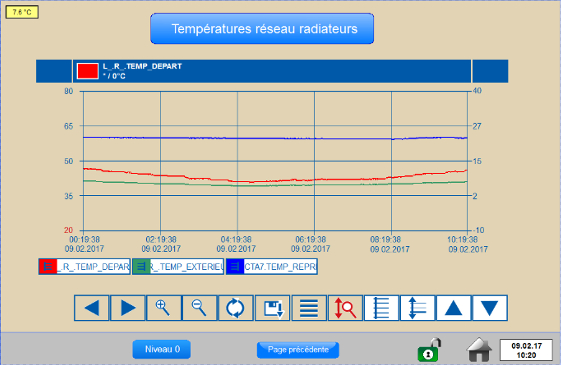
Task: Shift the curves up with the up triangle
Action: pyautogui.click(x=454, y=308)
